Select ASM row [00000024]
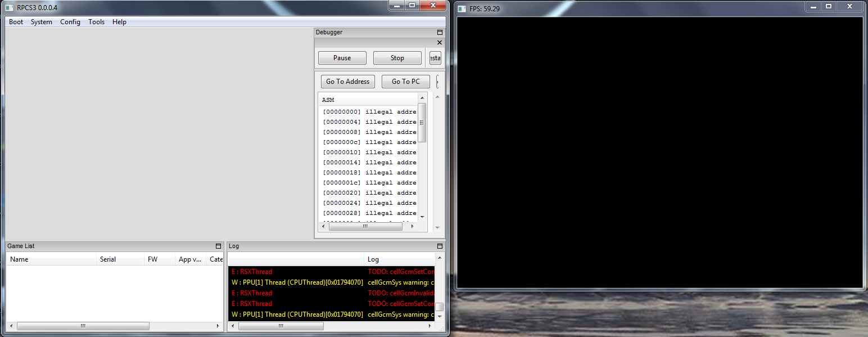This screenshot has height=337, width=868. point(368,203)
